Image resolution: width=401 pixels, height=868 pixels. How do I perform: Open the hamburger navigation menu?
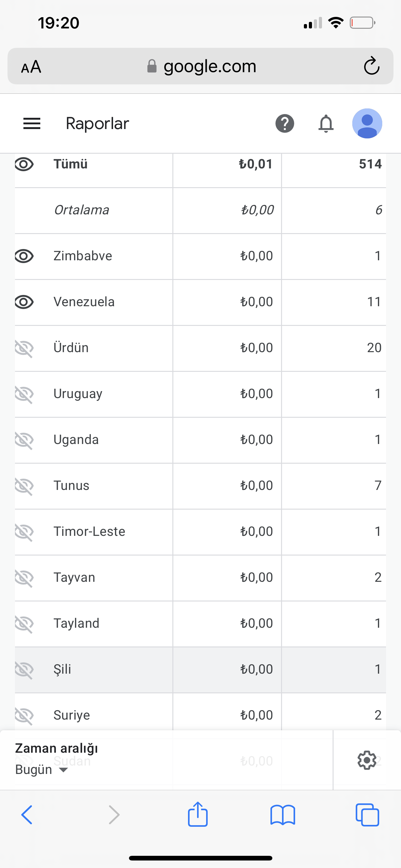(x=32, y=124)
